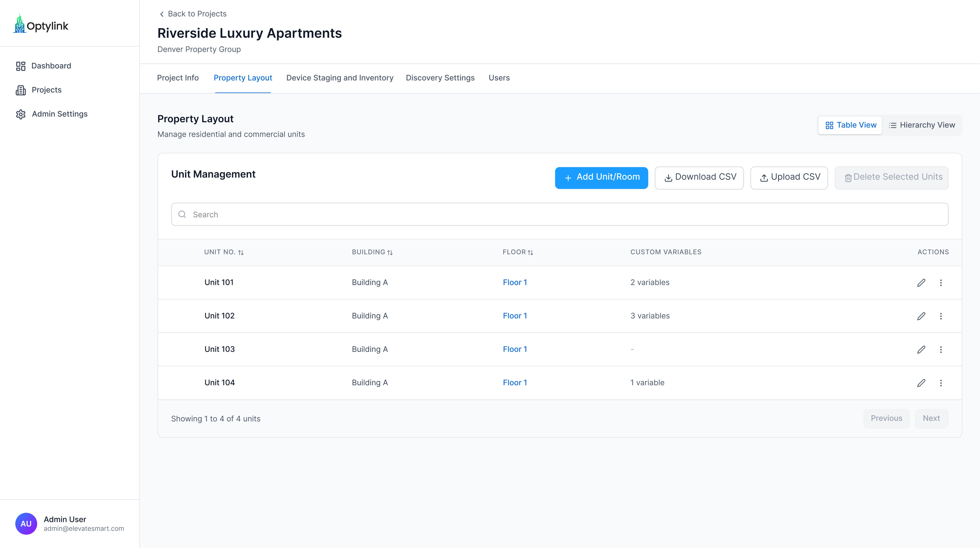The image size is (980, 548).
Task: Open Floor 1 link for Unit 101
Action: (515, 282)
